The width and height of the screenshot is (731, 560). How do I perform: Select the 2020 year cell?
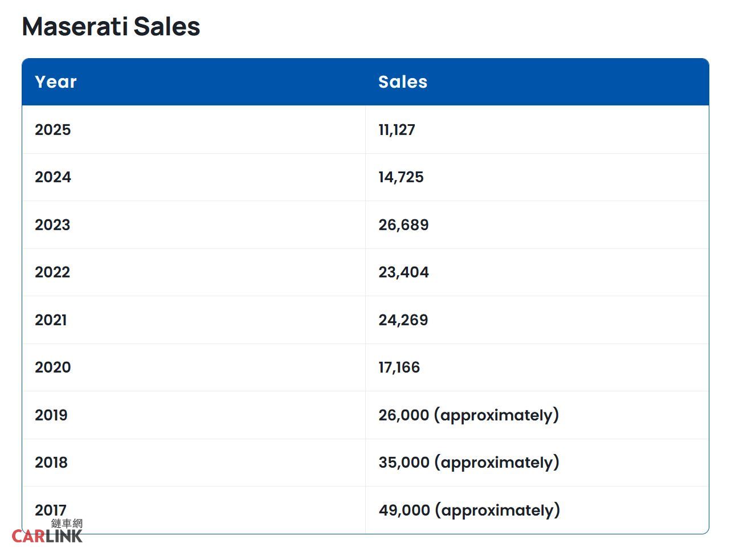[x=53, y=367]
